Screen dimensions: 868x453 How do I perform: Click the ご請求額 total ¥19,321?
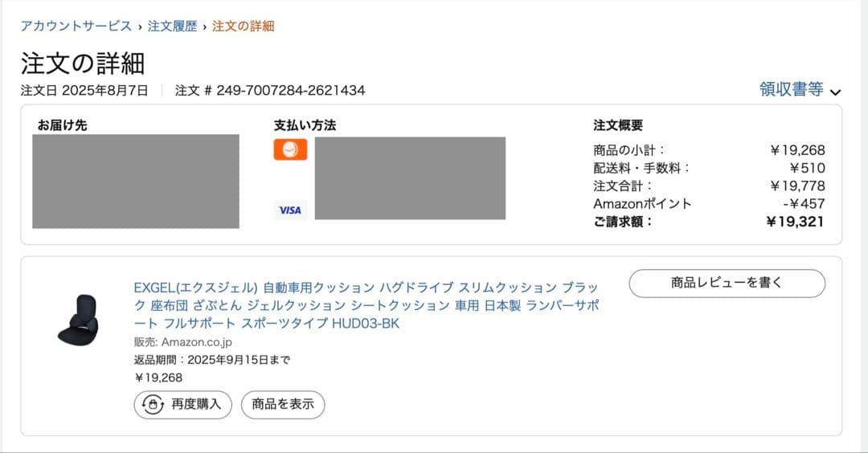[795, 222]
